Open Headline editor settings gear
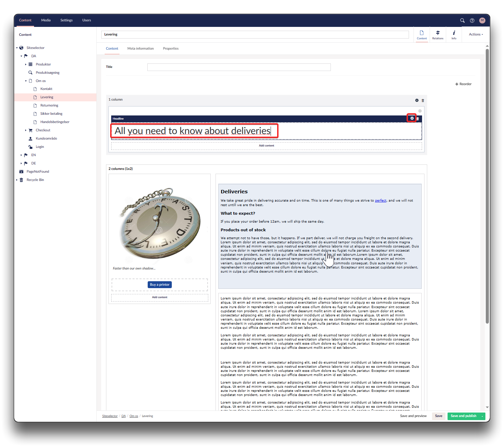This screenshot has width=504, height=447. (412, 118)
